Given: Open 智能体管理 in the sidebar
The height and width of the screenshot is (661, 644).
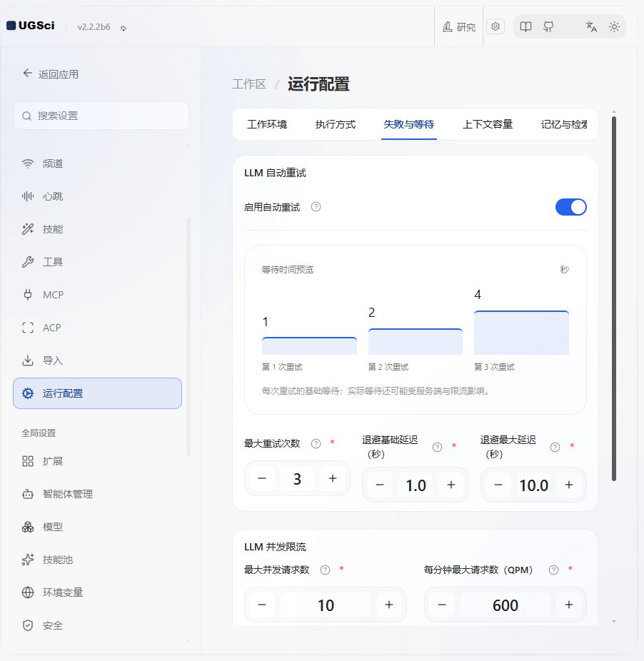Looking at the screenshot, I should 97,494.
